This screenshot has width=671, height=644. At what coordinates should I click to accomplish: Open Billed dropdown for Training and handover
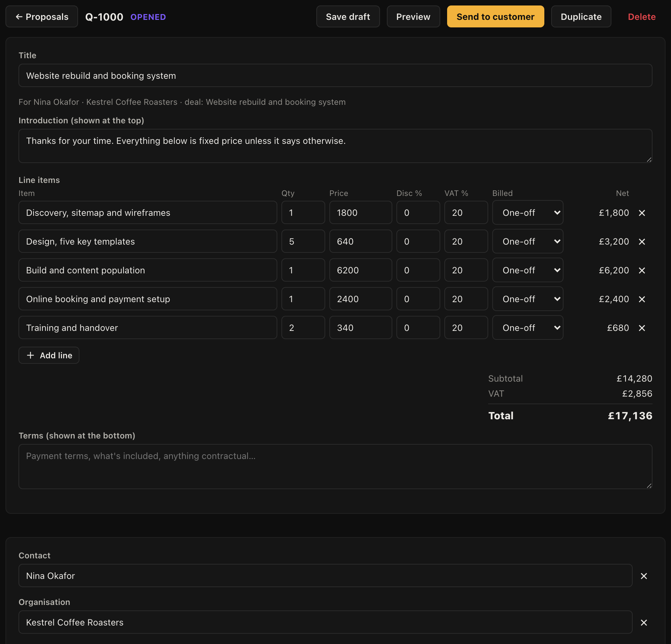(x=528, y=327)
